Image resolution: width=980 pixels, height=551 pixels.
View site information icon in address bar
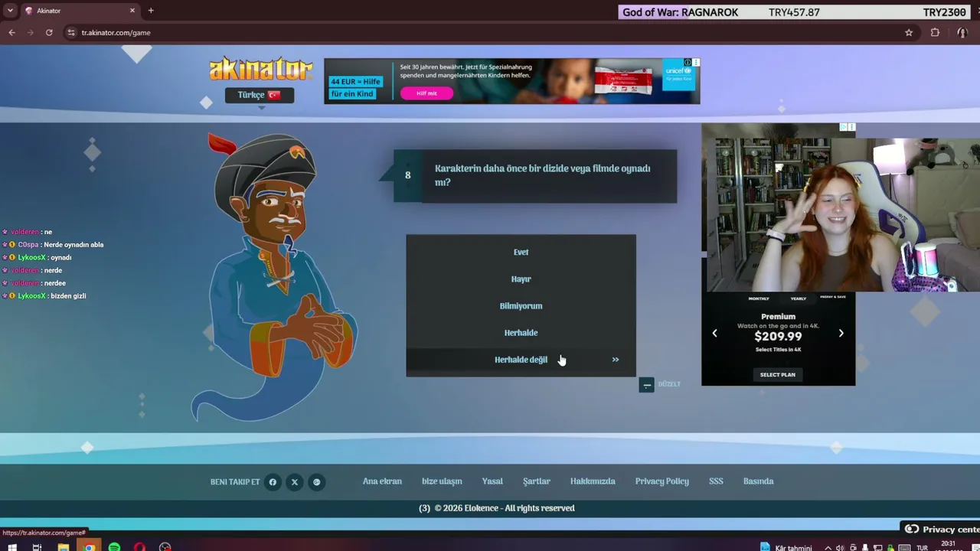coord(71,33)
